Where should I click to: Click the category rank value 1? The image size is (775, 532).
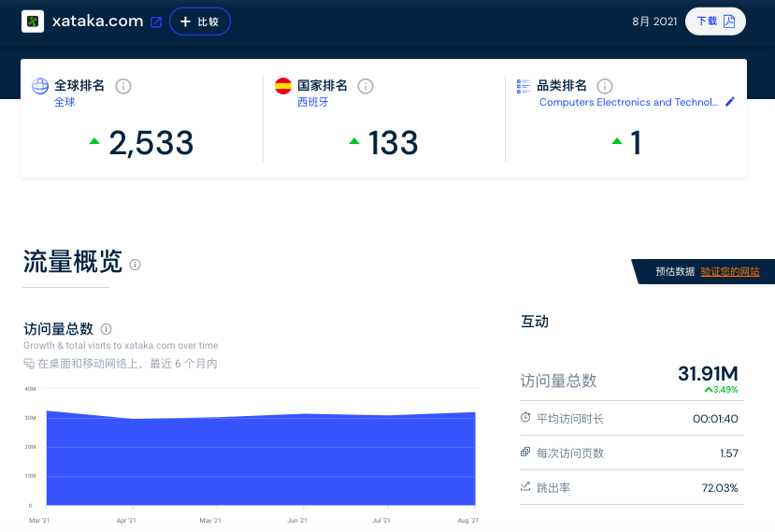pos(636,143)
